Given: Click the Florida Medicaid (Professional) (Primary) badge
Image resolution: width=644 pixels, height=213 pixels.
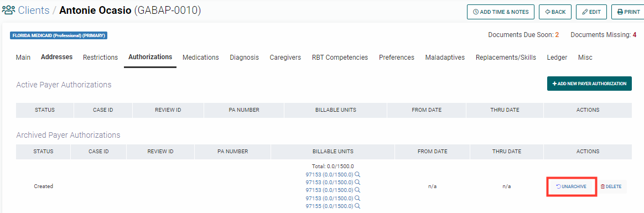Looking at the screenshot, I should coord(59,36).
